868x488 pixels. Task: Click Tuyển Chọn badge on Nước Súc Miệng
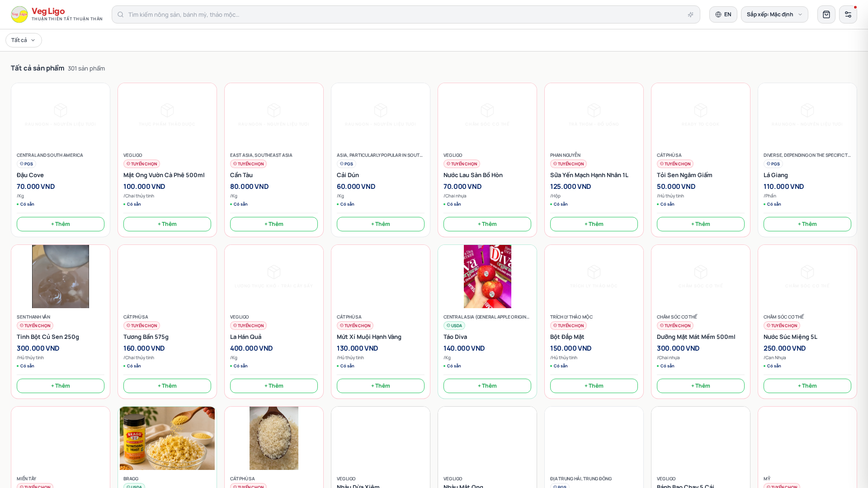(x=782, y=326)
